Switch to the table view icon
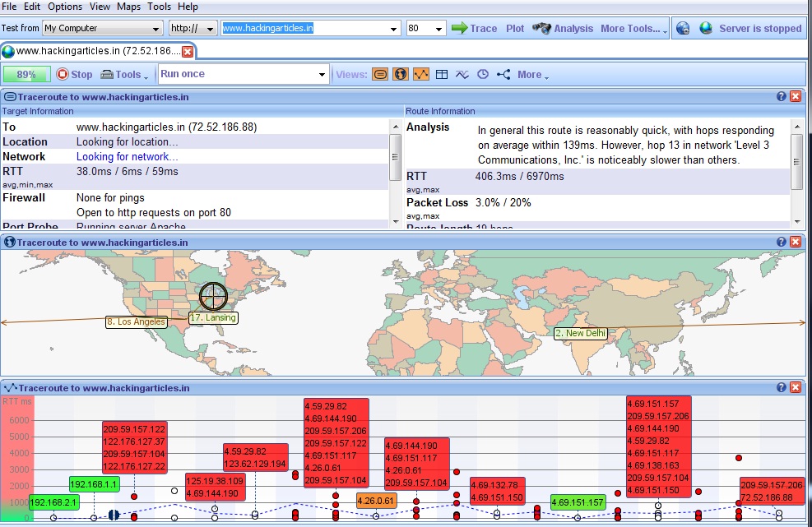This screenshot has width=812, height=527. [x=442, y=74]
